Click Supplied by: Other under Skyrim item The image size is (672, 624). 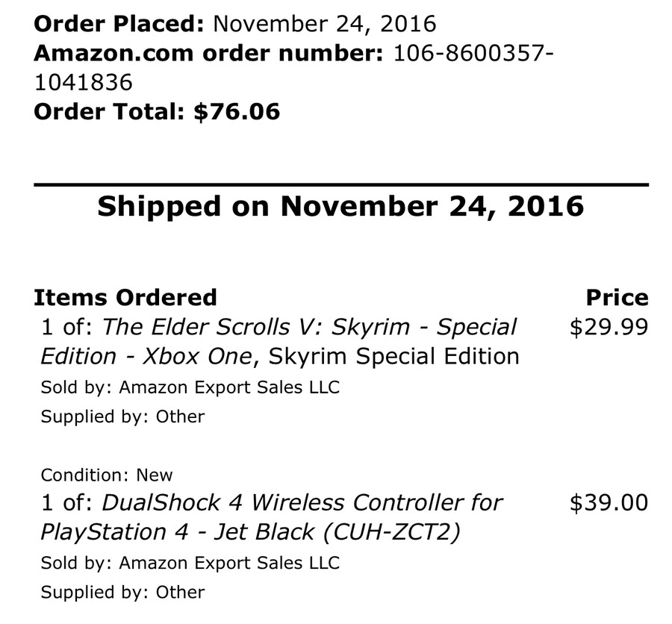[122, 416]
